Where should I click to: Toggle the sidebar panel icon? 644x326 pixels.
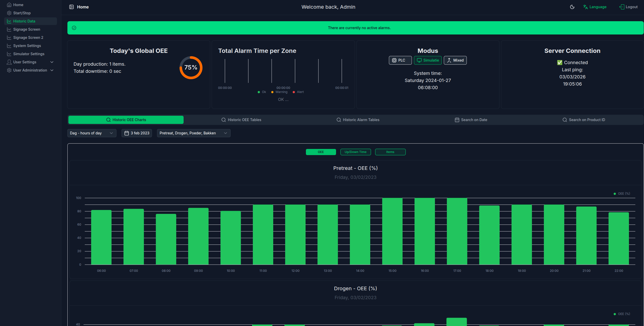tap(71, 7)
